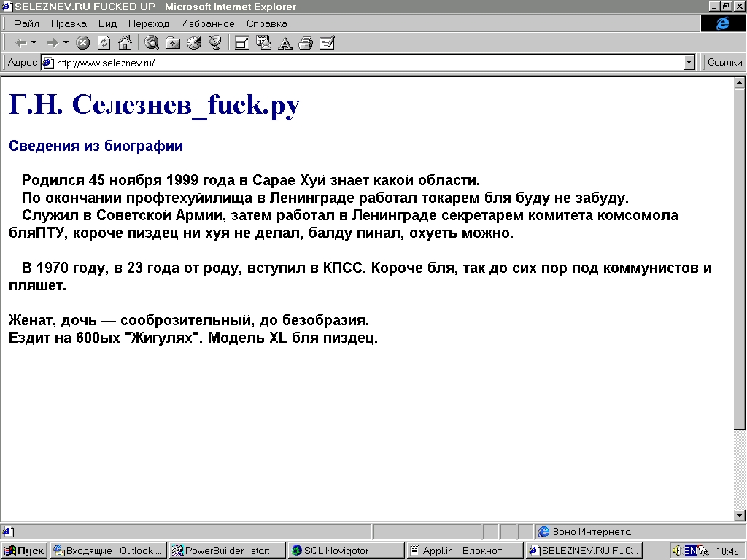Open the Favorites folder icon

172,43
